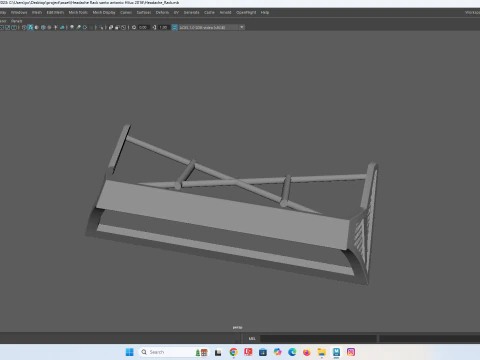The height and width of the screenshot is (360, 480).
Task: Open Copilot from taskbar
Action: click(x=277, y=352)
